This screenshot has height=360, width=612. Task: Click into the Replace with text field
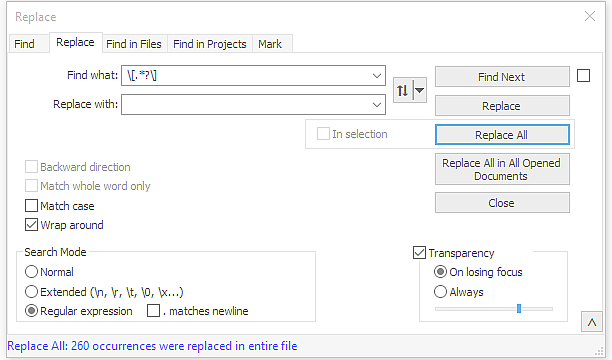246,105
